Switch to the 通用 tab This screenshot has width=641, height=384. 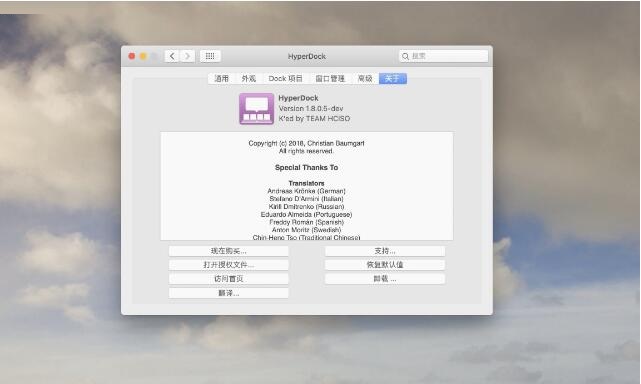pyautogui.click(x=222, y=79)
